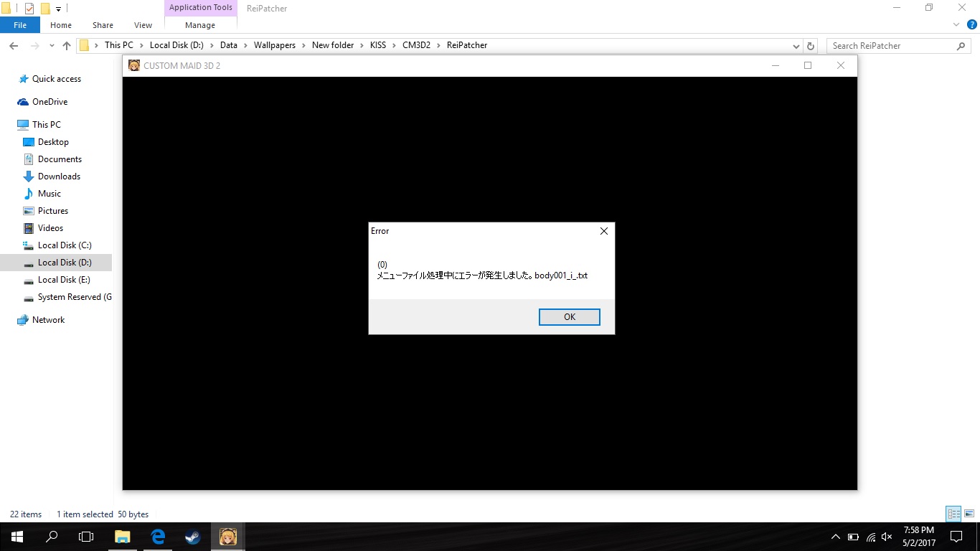Click OK in the Error dialog

(x=569, y=317)
